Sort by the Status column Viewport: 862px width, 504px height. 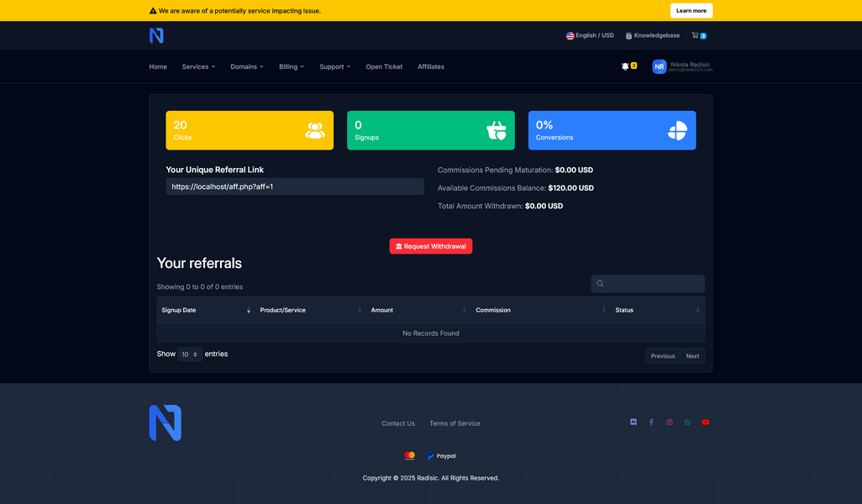point(658,310)
